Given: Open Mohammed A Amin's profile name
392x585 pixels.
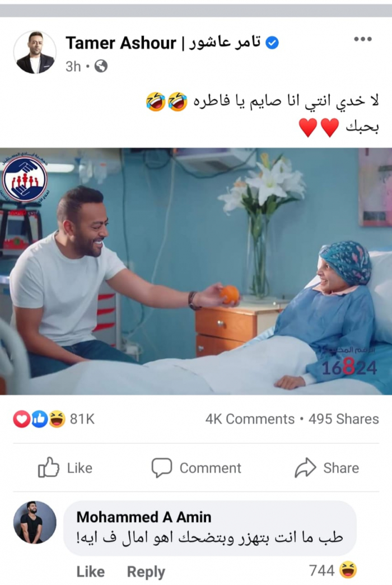Looking at the screenshot, I should (x=144, y=517).
